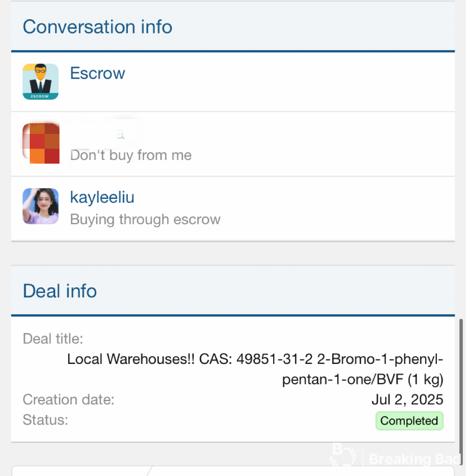This screenshot has height=476, width=466.
Task: Select the deal title text with CAS number
Action: pos(255,369)
